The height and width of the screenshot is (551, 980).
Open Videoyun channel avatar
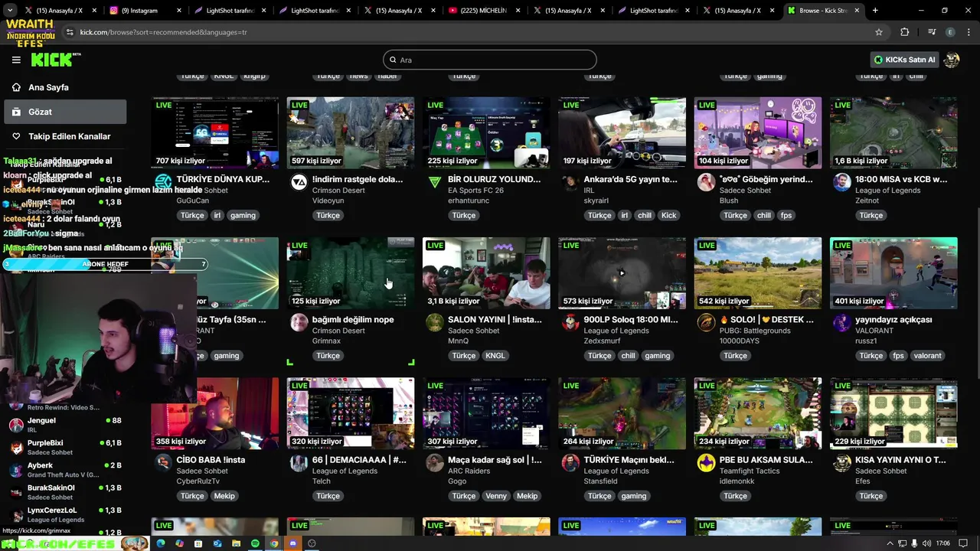pos(299,182)
